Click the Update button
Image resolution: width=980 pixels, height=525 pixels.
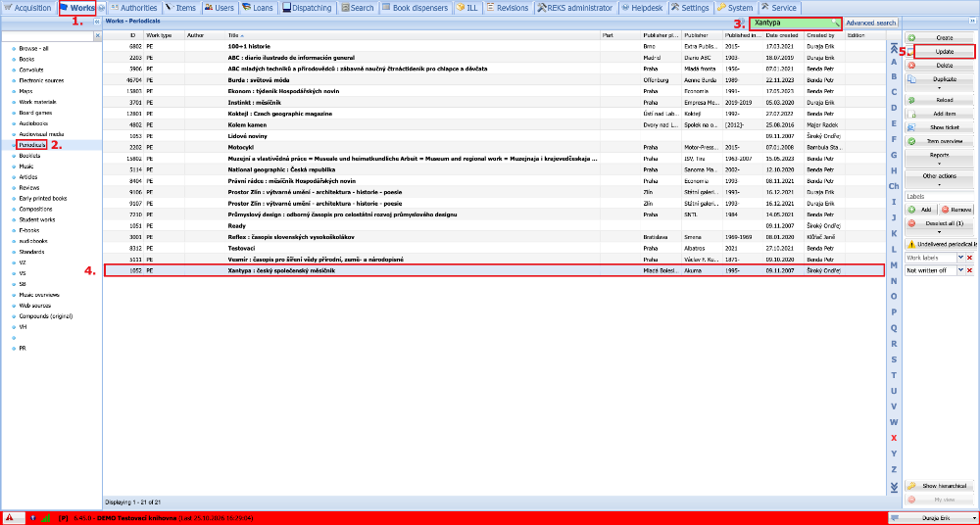944,51
